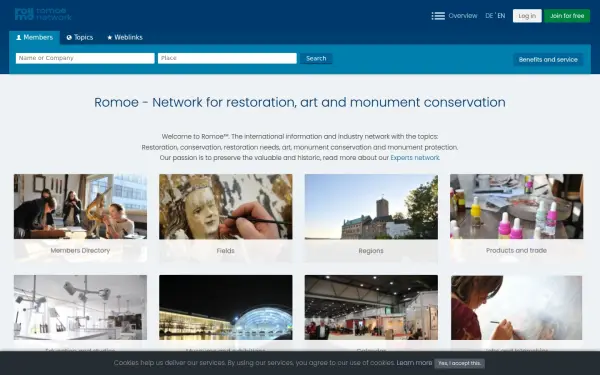The width and height of the screenshot is (600, 375).
Task: Open the Products and trade thumbnail
Action: (x=517, y=207)
